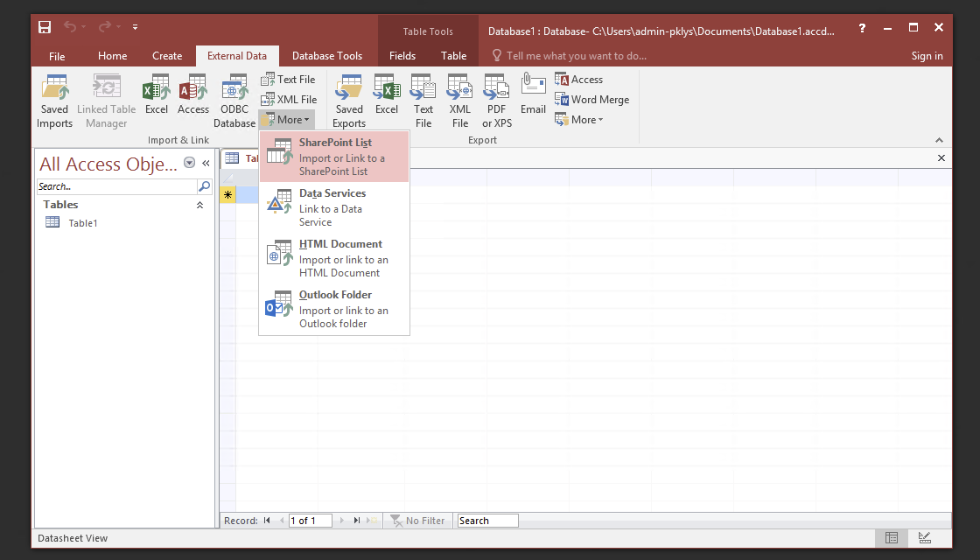Clear the No Filter state

click(417, 520)
